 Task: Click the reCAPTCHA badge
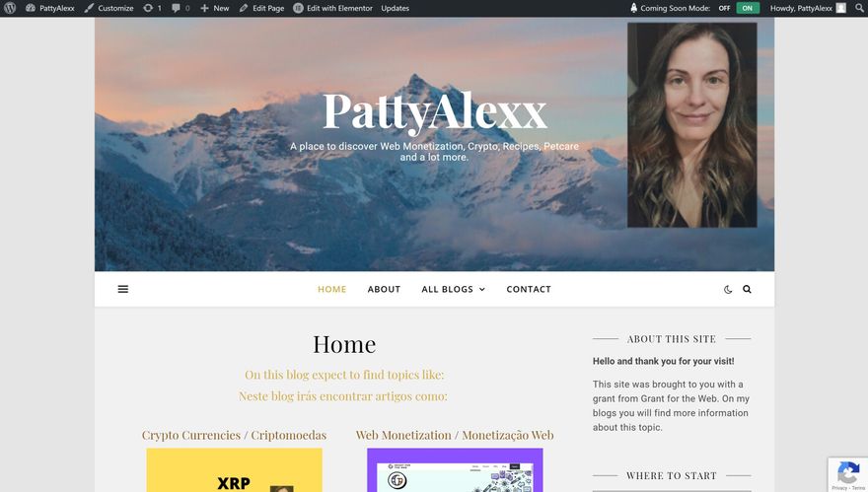point(848,475)
